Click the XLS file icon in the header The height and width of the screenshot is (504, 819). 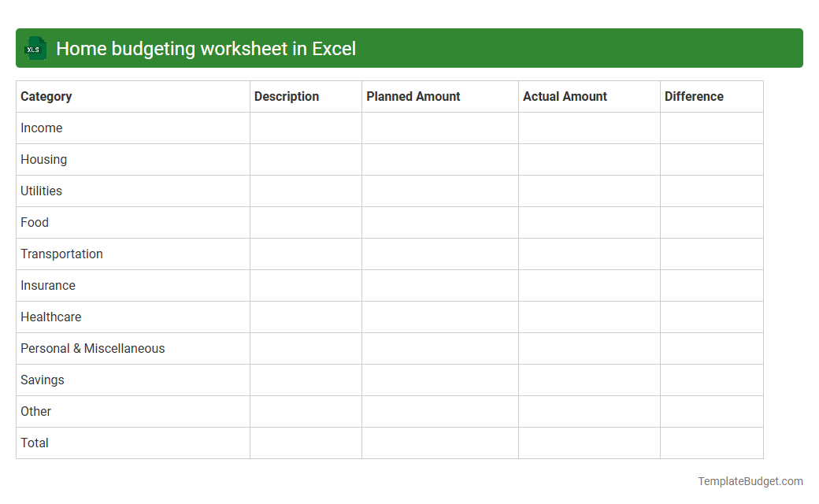coord(35,48)
